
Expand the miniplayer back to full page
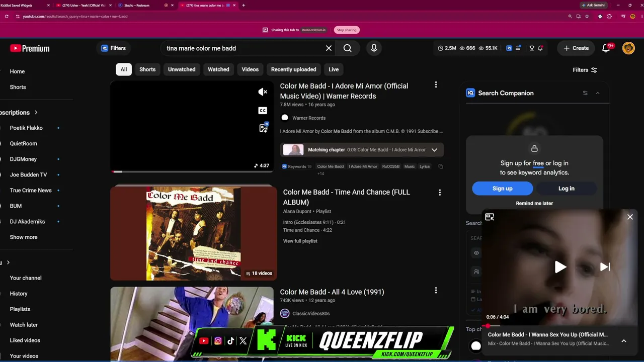pyautogui.click(x=490, y=217)
